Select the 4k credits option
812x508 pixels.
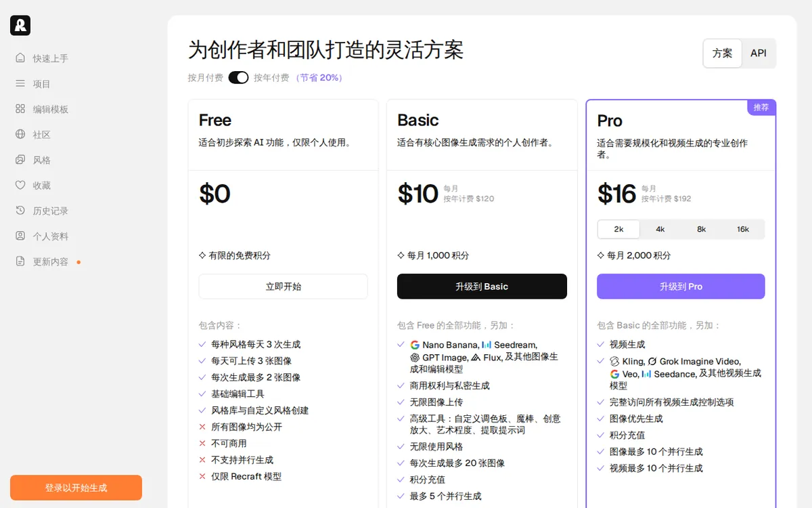click(x=660, y=229)
